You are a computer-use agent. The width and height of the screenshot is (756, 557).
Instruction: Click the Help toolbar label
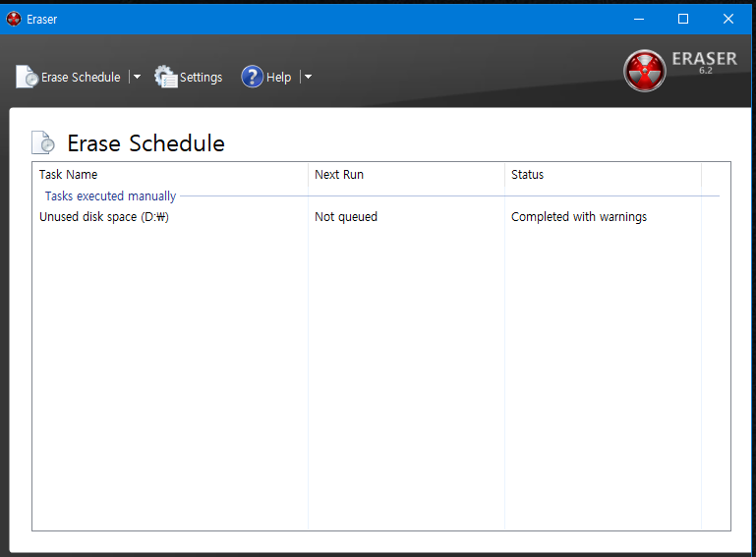click(278, 77)
